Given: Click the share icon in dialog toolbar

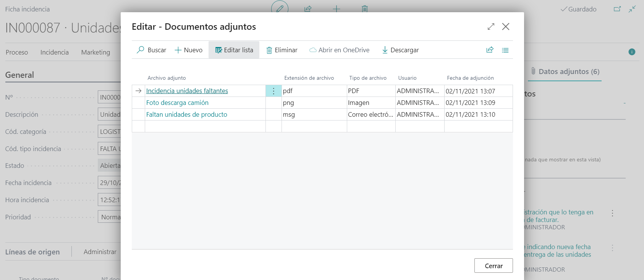Looking at the screenshot, I should pos(490,50).
